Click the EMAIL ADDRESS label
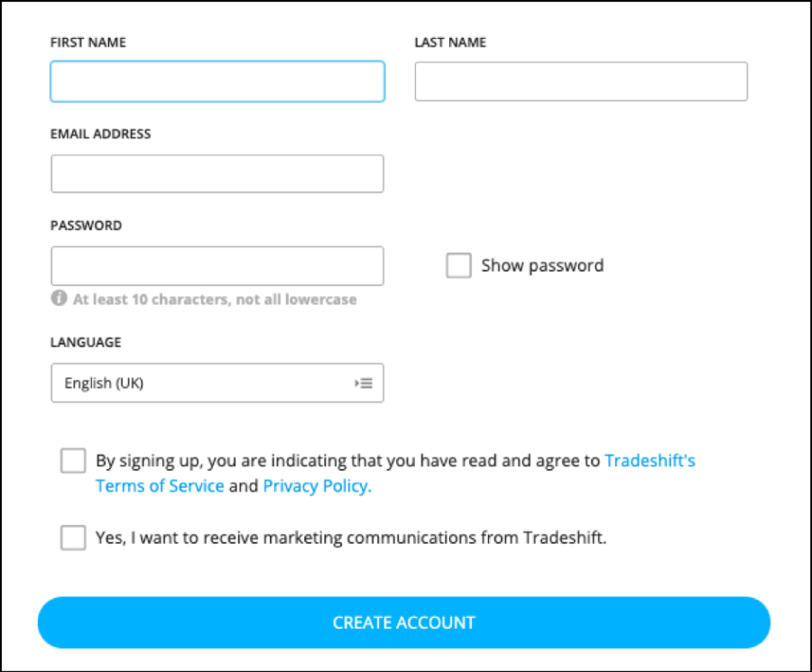Image resolution: width=812 pixels, height=672 pixels. (101, 134)
